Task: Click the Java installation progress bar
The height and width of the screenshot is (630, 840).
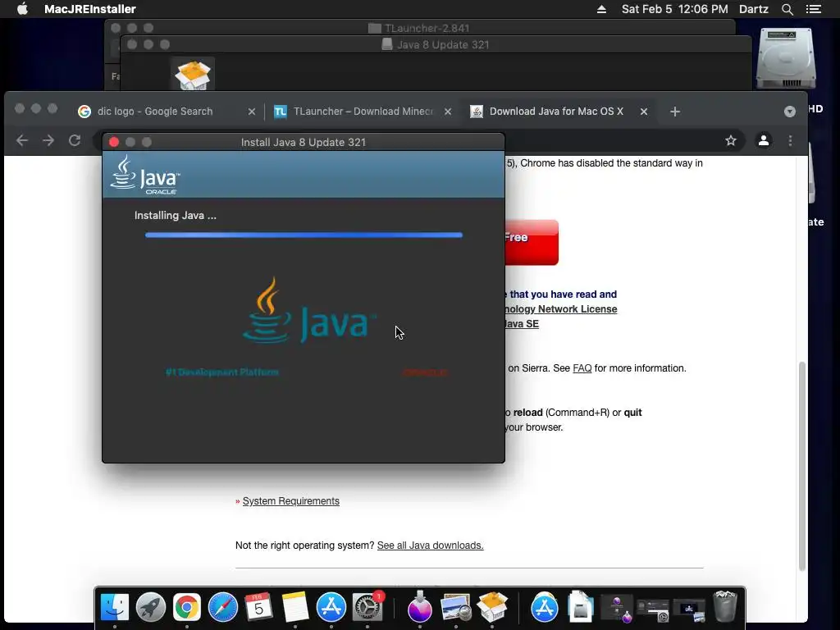Action: [304, 235]
